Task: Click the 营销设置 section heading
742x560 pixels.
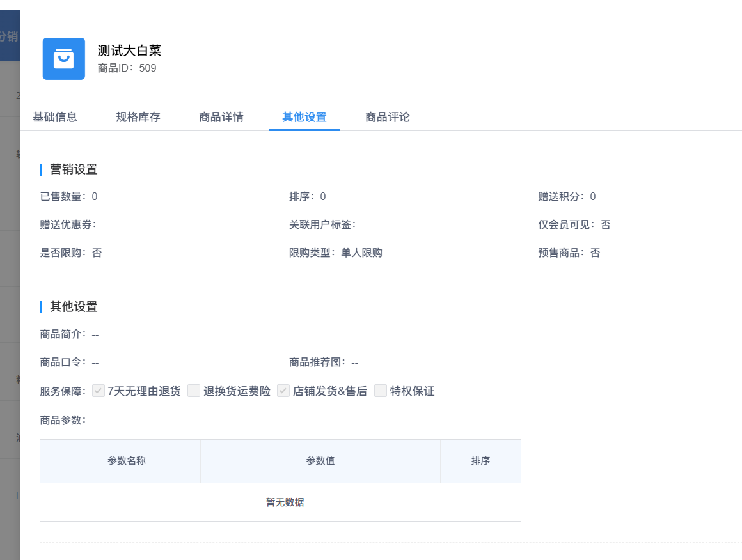Action: point(74,169)
